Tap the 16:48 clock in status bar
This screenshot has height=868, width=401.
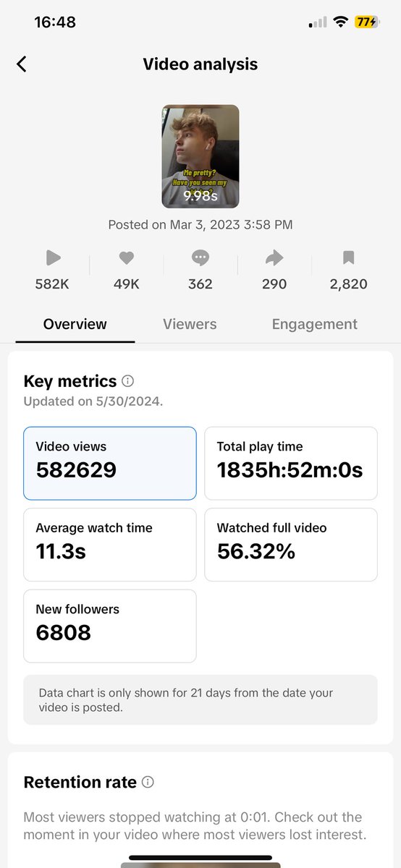tap(55, 22)
